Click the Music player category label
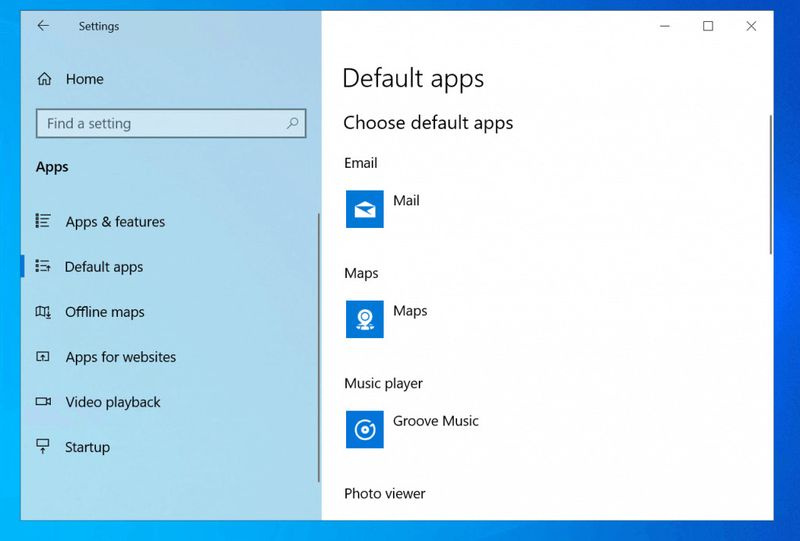The height and width of the screenshot is (541, 800). [x=383, y=383]
